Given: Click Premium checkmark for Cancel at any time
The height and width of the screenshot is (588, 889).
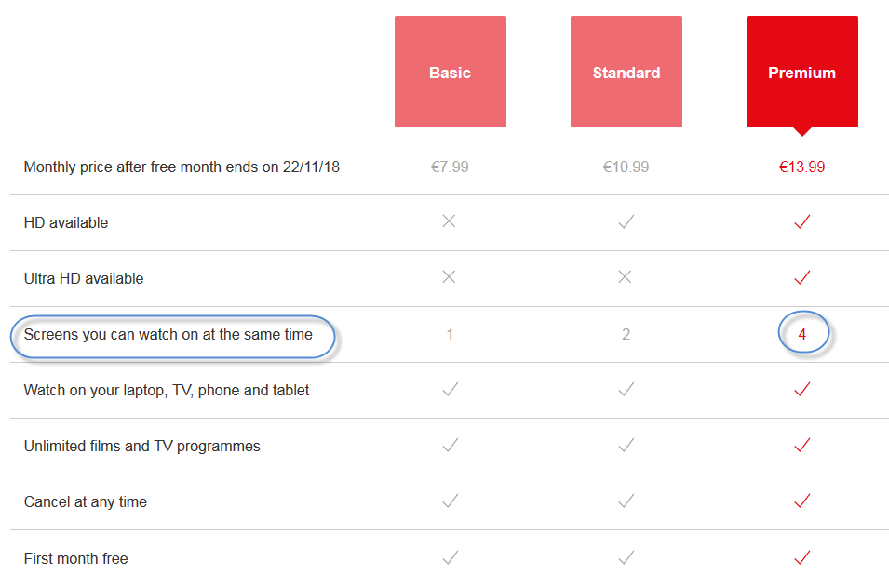Looking at the screenshot, I should tap(802, 501).
